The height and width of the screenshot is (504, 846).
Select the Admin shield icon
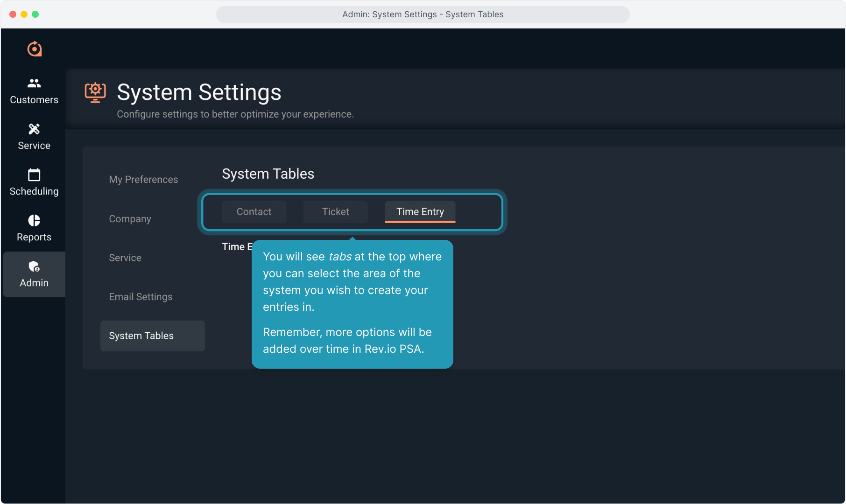click(34, 266)
